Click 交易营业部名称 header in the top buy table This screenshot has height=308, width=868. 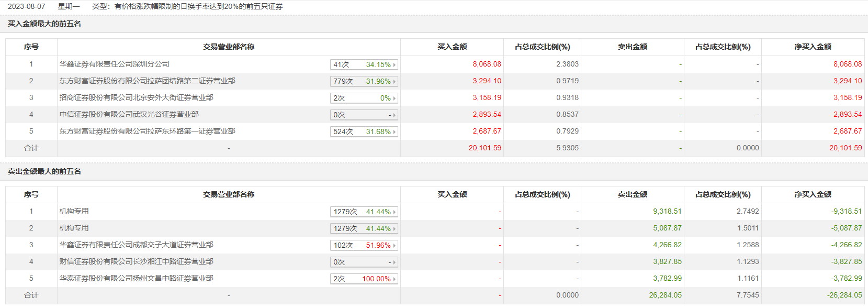point(229,47)
